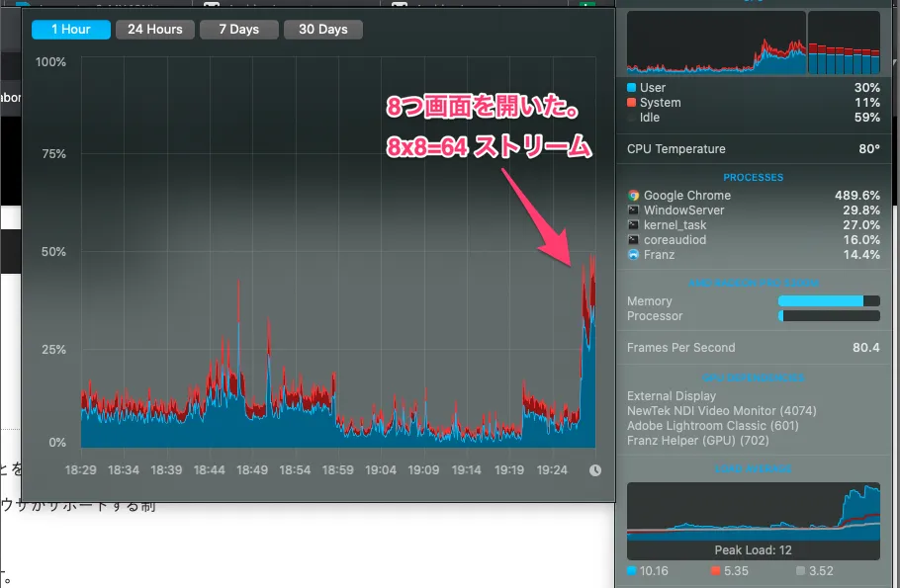Click the red System legend square
The image size is (900, 588).
[x=632, y=103]
